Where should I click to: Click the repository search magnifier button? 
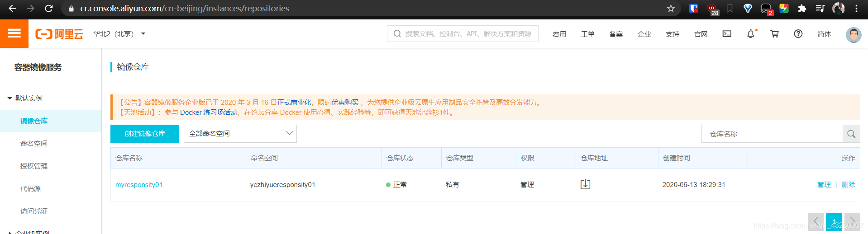[851, 134]
